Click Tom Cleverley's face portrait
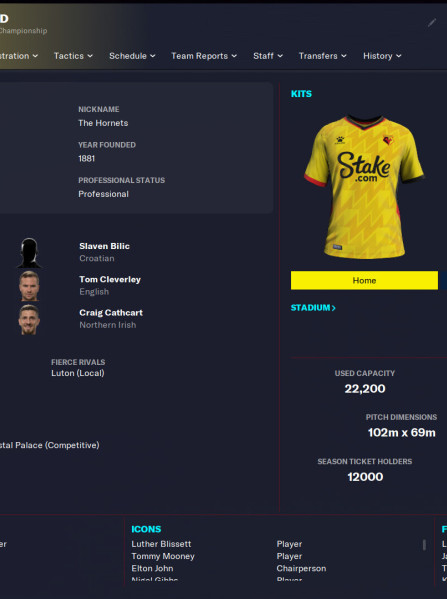This screenshot has width=447, height=599. tap(29, 286)
